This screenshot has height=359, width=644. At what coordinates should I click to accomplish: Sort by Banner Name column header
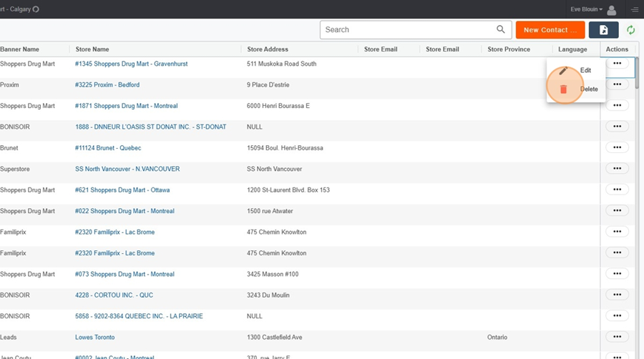(19, 49)
